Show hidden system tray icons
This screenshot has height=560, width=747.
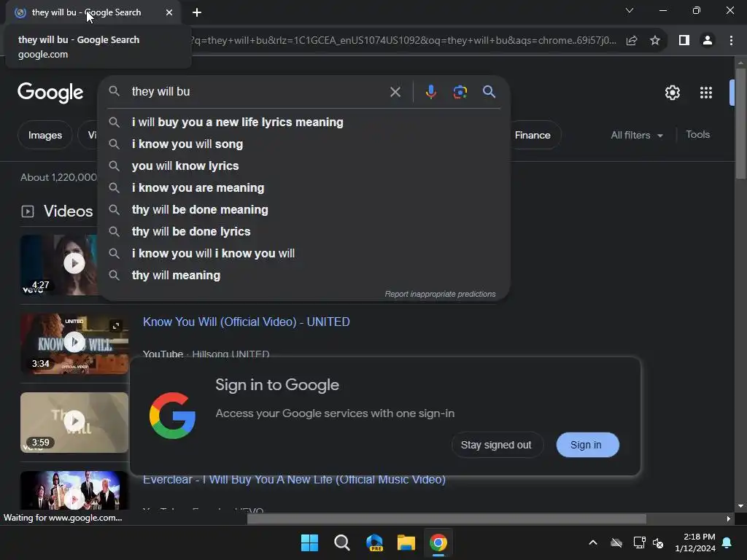coord(593,542)
